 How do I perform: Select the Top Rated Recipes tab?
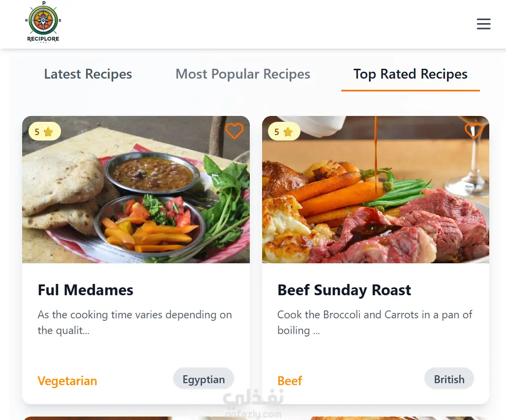pos(410,74)
